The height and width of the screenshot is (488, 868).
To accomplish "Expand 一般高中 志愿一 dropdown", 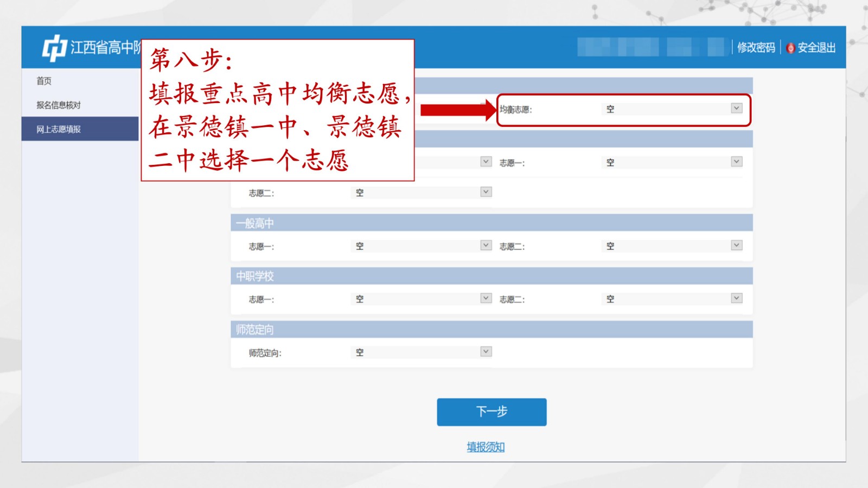I will [x=486, y=245].
